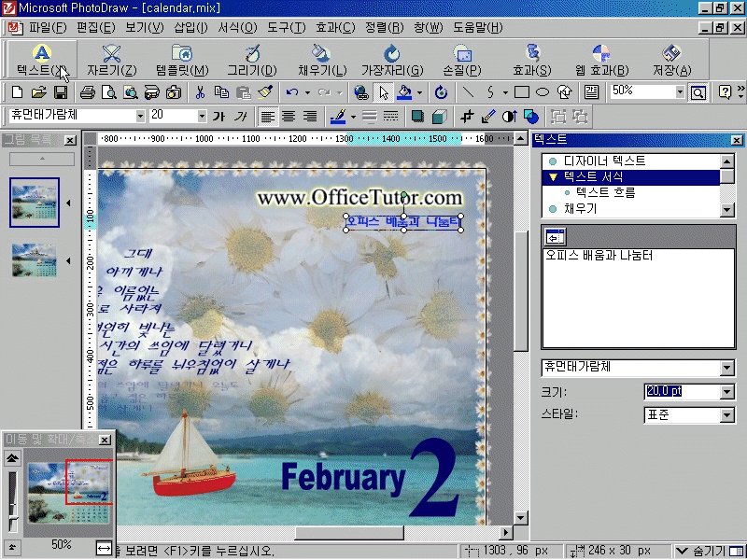This screenshot has height=560, width=747.
Task: Click the Open folder icon
Action: click(39, 92)
